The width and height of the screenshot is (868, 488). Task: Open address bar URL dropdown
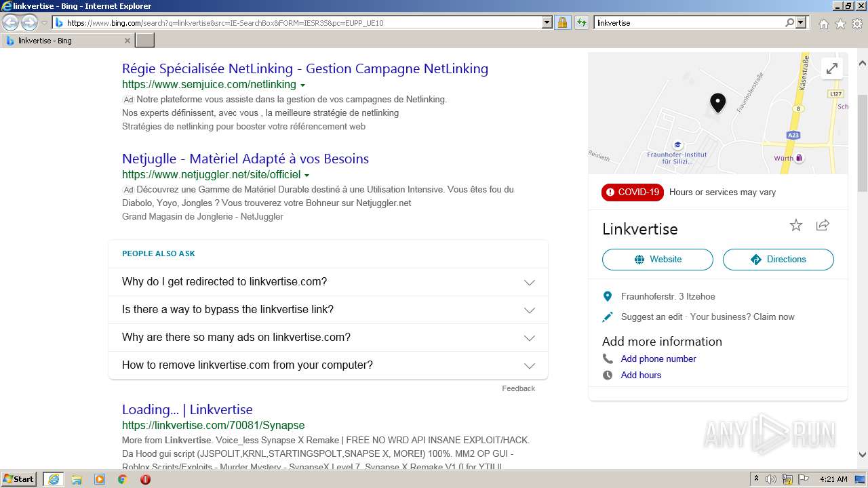[x=547, y=22]
